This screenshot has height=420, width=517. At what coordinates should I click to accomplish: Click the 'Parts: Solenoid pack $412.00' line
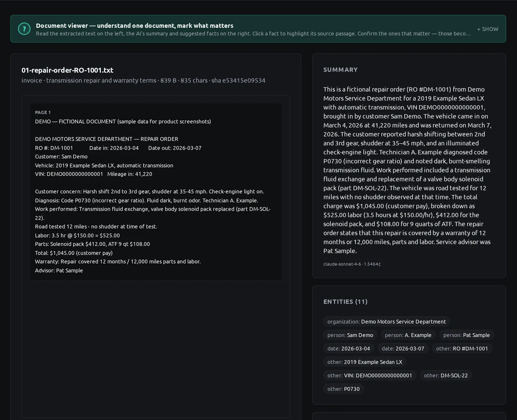(x=92, y=244)
